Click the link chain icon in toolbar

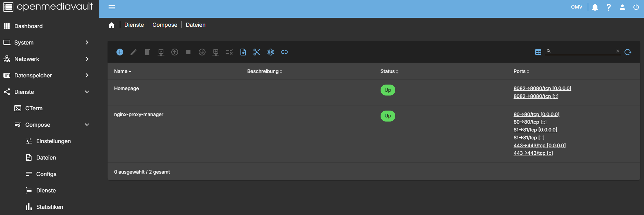284,52
